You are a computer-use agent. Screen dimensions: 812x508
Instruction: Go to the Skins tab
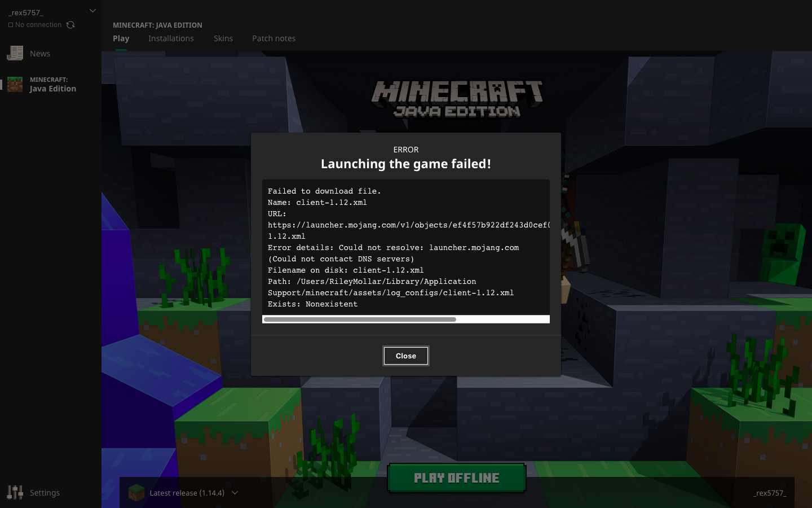(x=223, y=38)
